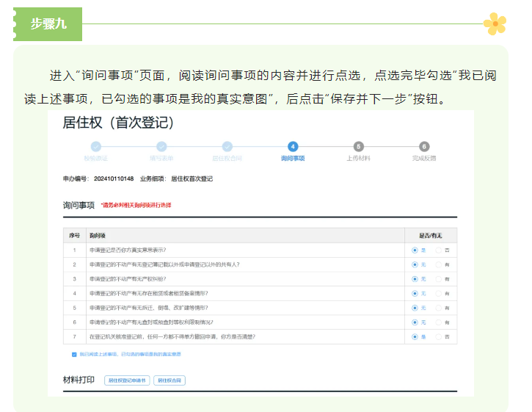
Task: Print the 居住权合同 document
Action: [170, 380]
